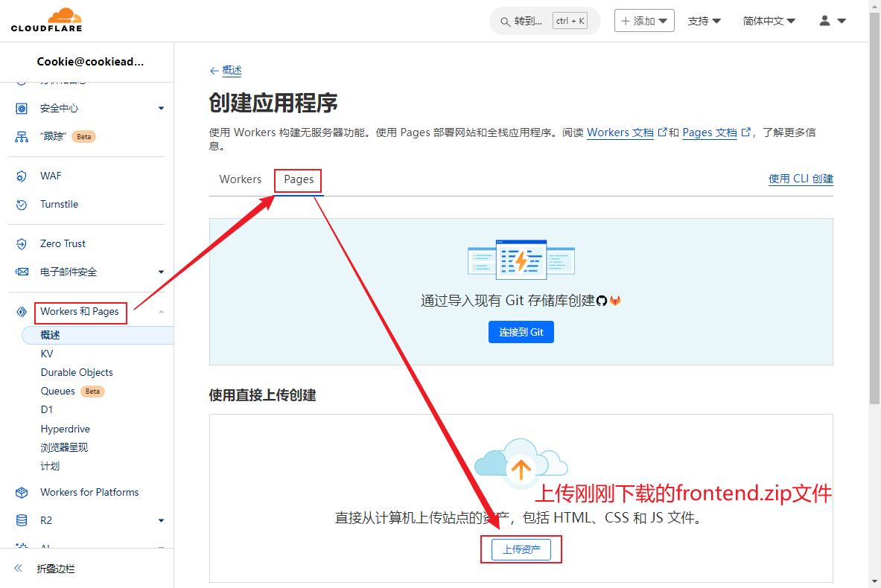
Task: Click the Workers for Platforms icon
Action: point(22,493)
